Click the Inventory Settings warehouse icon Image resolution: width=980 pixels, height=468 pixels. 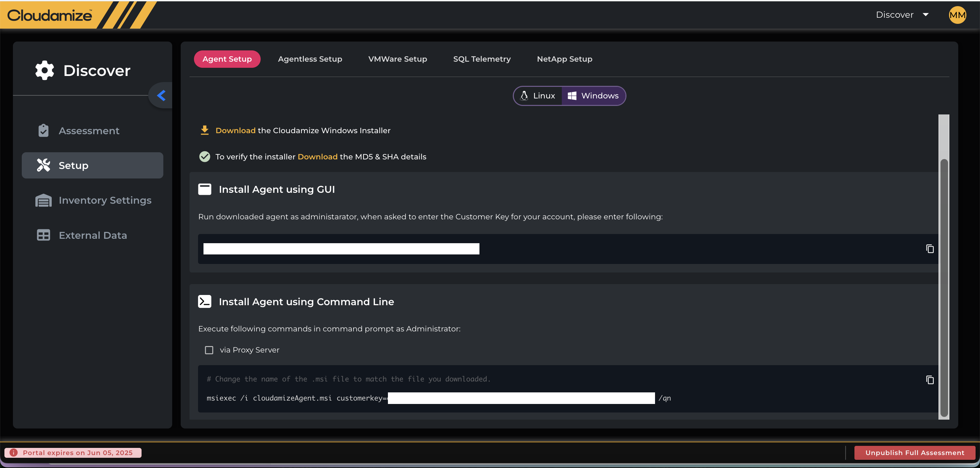coord(43,200)
